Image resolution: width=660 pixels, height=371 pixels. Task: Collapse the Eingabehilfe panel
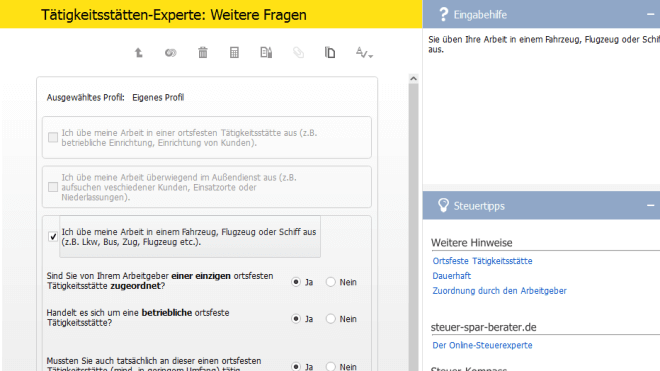pyautogui.click(x=651, y=14)
